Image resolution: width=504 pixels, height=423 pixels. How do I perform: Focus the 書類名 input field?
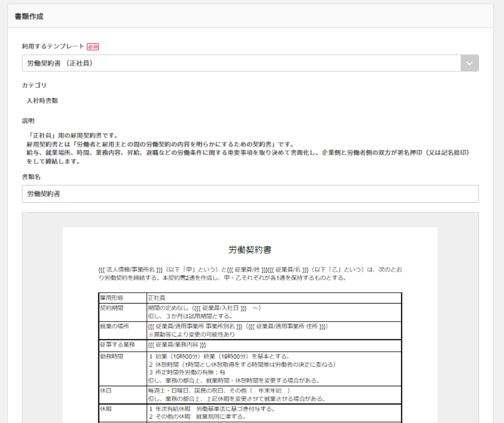point(250,194)
